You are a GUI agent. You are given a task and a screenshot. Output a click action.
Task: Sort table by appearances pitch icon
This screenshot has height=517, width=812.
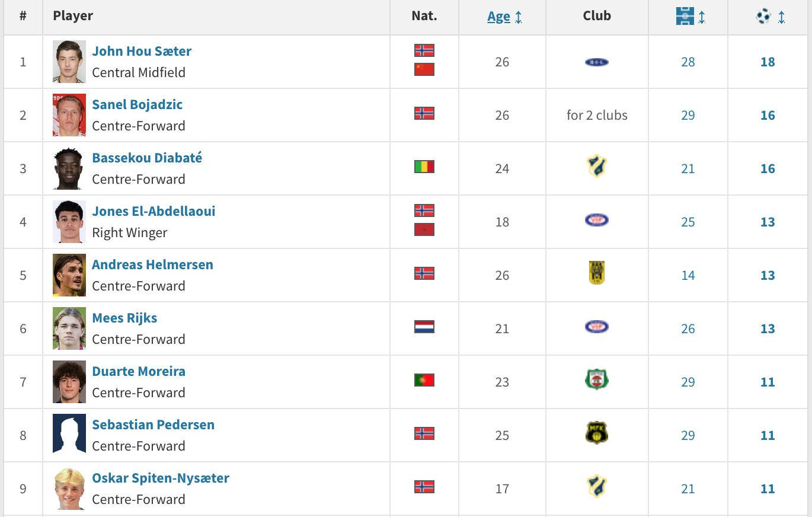(685, 16)
